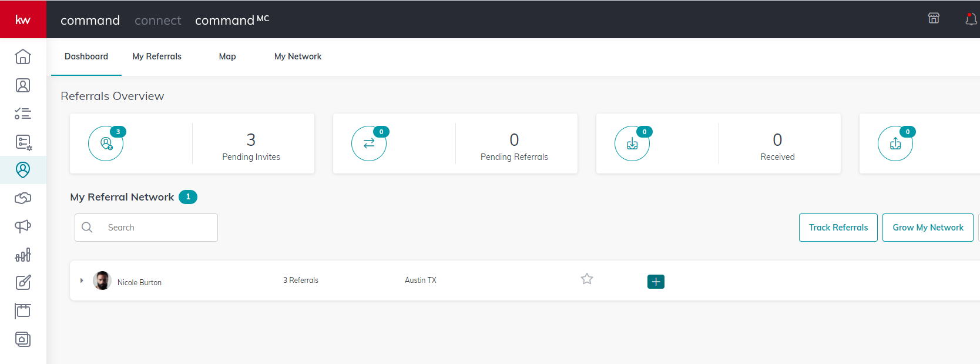Open the Home icon in sidebar

tap(23, 56)
